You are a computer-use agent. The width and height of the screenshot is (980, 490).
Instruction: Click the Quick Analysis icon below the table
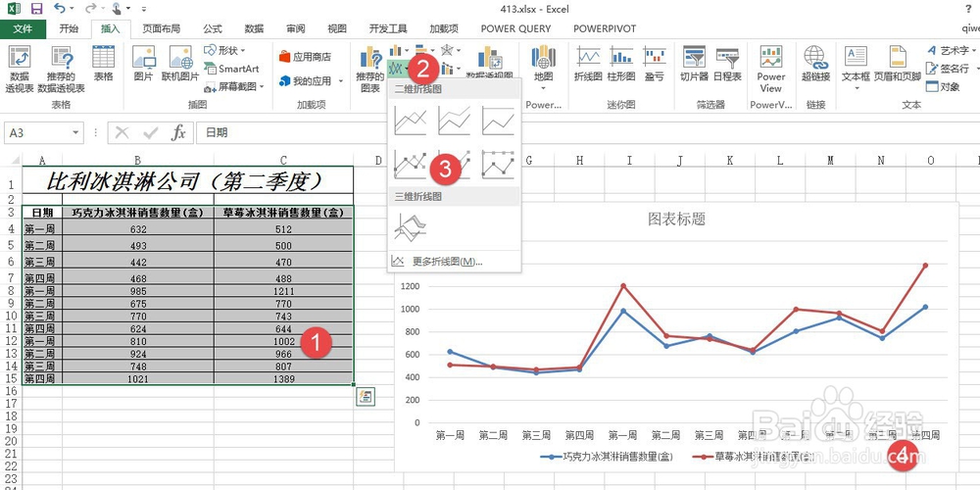(x=366, y=396)
